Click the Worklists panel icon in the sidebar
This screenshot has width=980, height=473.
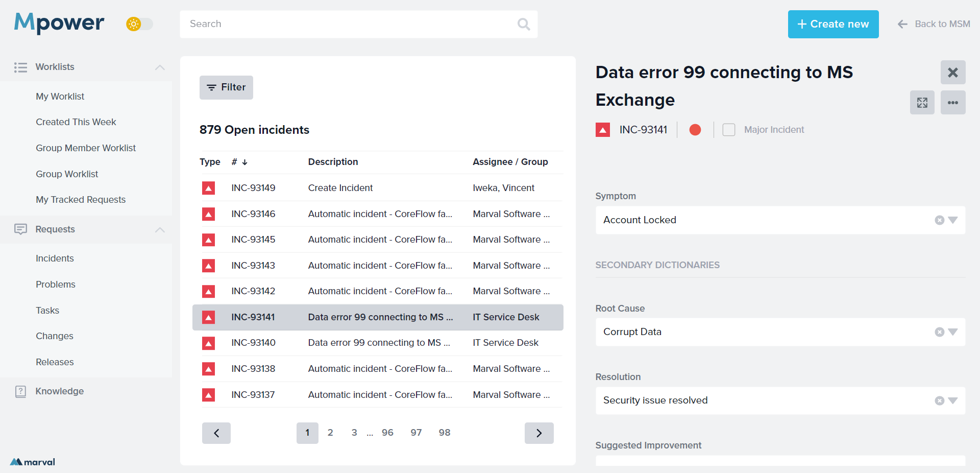(20, 67)
